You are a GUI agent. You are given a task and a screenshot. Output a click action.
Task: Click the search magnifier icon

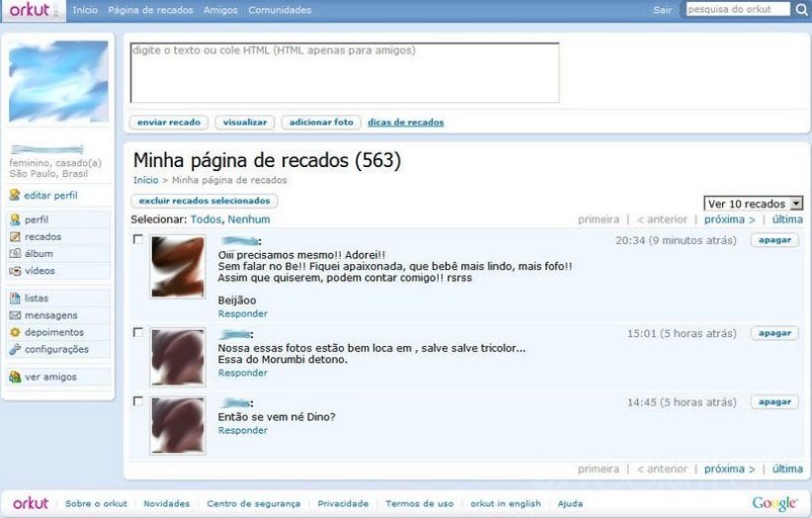801,10
